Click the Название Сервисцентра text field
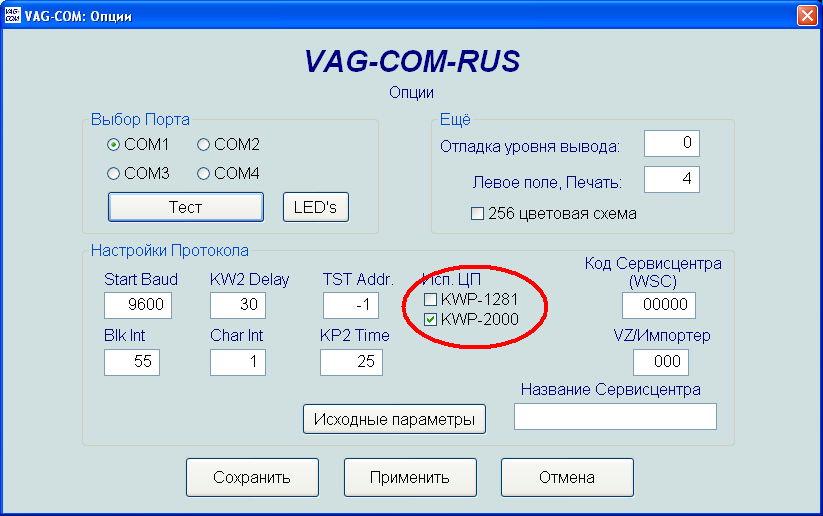The height and width of the screenshot is (516, 823). pos(615,416)
